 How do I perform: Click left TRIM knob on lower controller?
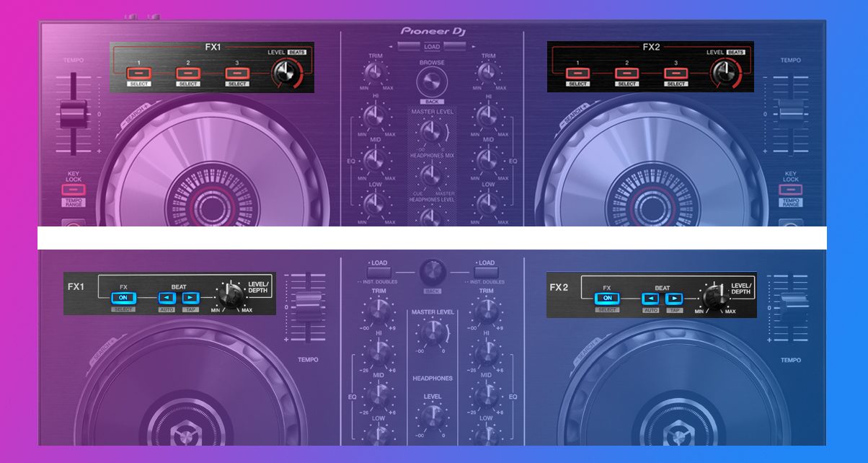pos(378,311)
